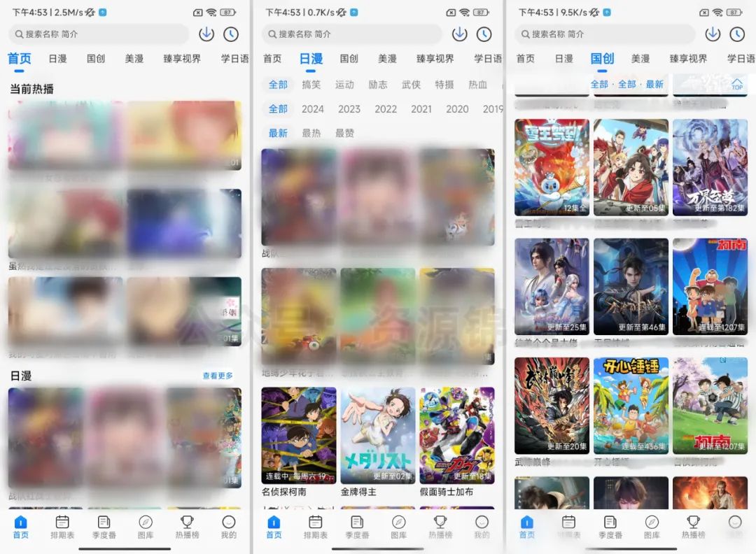756x554 pixels.
Task: Tap search magnifier on left screen
Action: [20, 34]
